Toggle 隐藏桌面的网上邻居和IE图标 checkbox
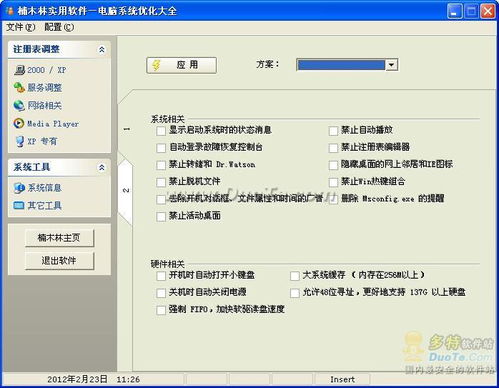Screen dimensions: 499x388 333,165
